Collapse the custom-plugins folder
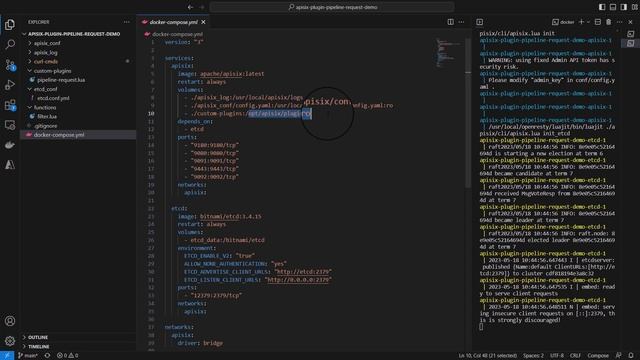 [52, 71]
